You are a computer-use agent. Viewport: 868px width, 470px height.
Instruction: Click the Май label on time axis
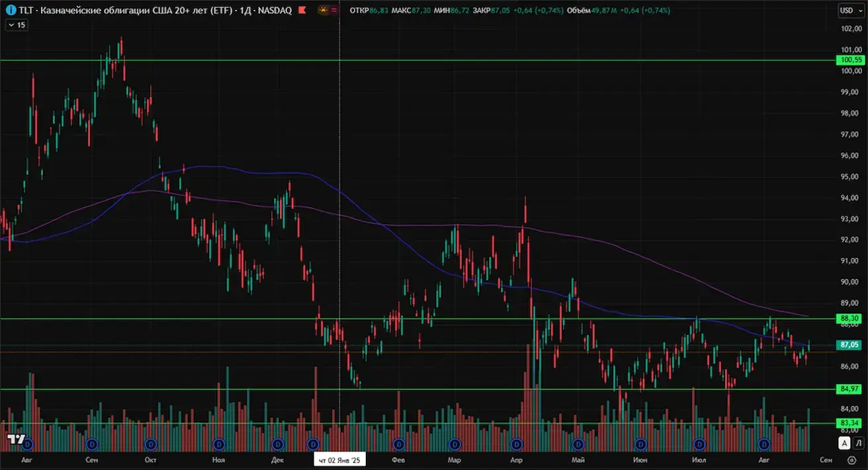tap(578, 459)
